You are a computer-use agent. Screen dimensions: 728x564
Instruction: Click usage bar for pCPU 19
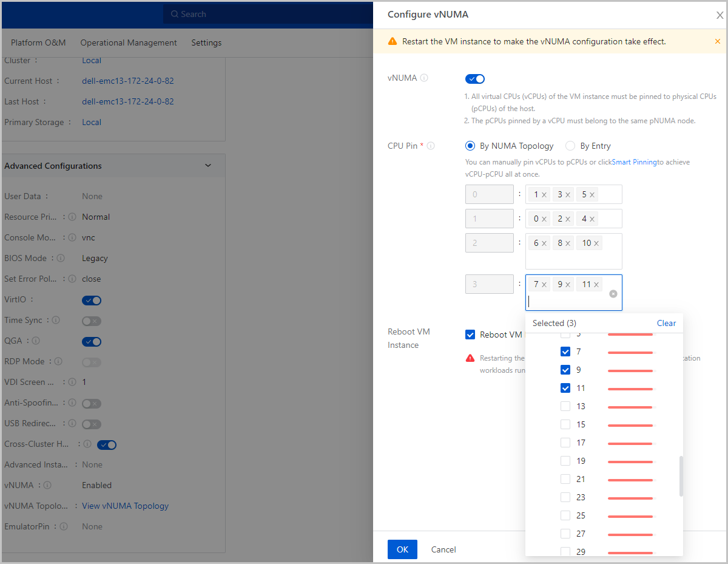(x=631, y=461)
